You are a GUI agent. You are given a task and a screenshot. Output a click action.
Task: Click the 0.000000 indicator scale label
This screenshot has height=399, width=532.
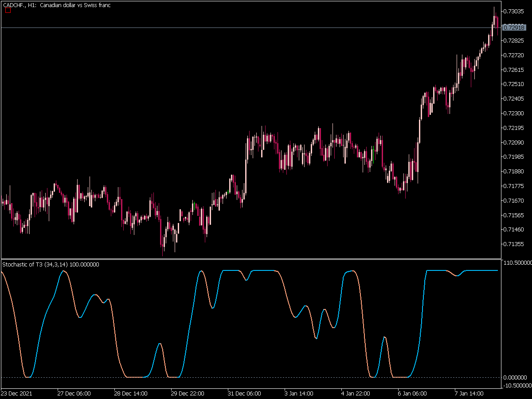pos(516,377)
